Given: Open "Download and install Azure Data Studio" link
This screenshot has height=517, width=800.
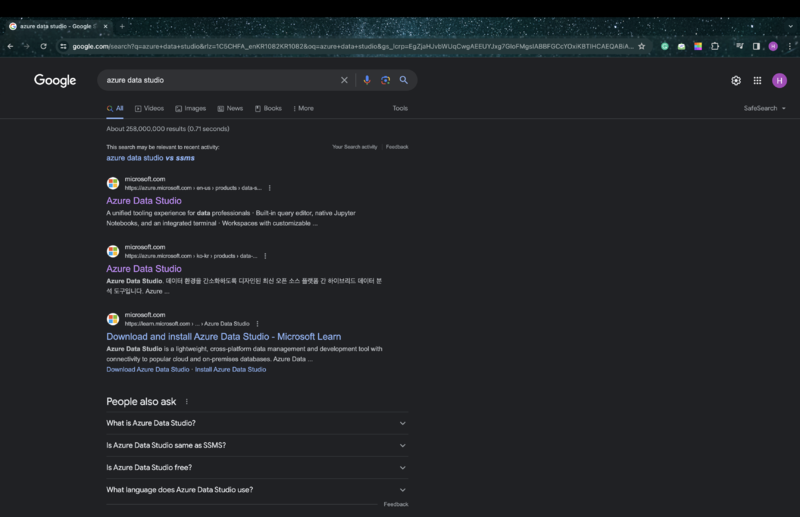Looking at the screenshot, I should (223, 337).
